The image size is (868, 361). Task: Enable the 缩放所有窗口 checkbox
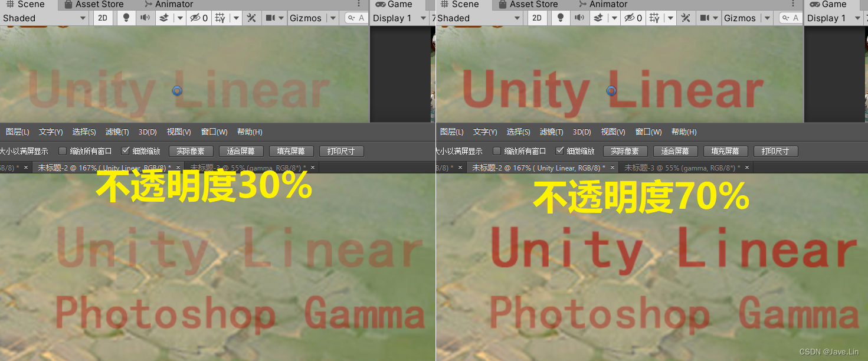[62, 150]
